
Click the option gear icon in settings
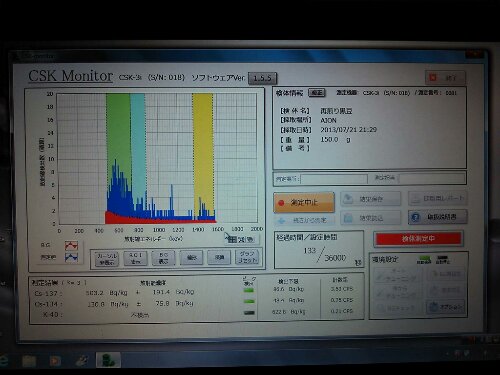tap(434, 307)
